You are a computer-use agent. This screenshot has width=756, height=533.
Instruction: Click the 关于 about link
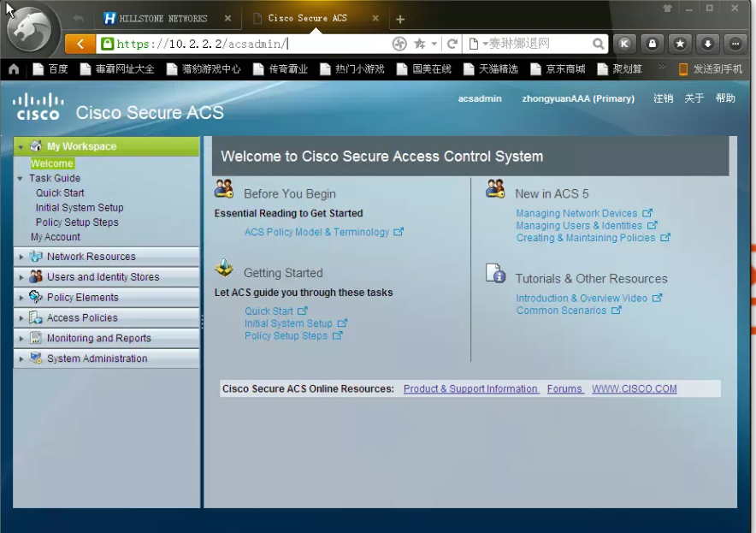694,98
